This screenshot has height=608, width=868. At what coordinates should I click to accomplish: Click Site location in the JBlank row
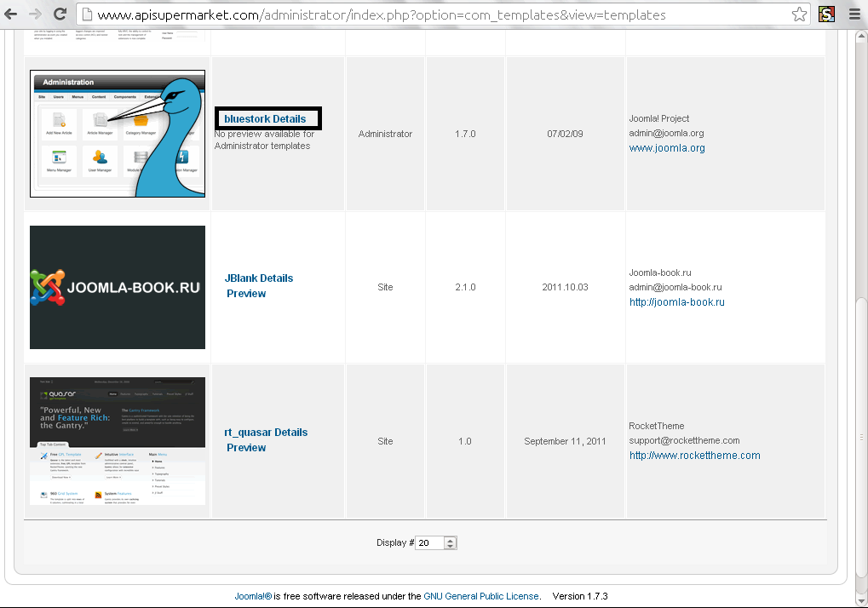pos(385,287)
